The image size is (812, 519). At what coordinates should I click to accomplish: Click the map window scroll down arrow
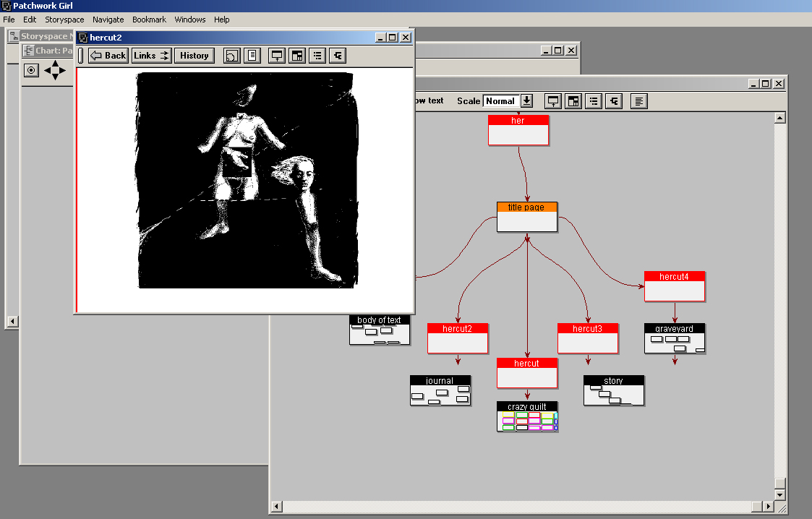[780, 494]
